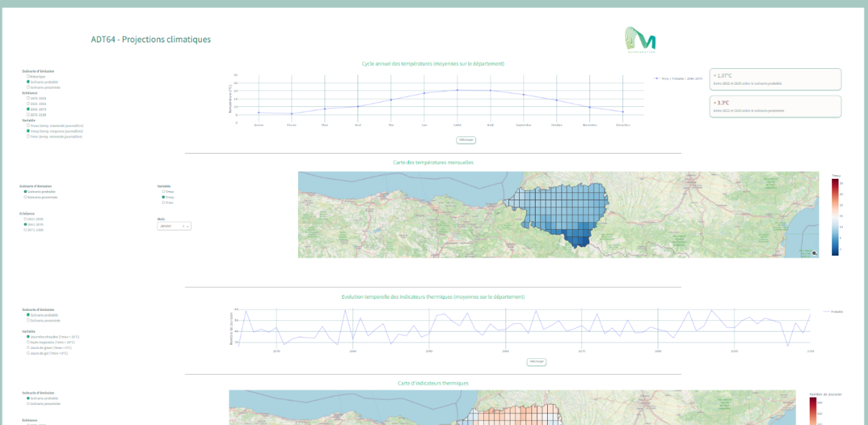This screenshot has width=868, height=425.
Task: Check the 1976-2005 échéance box
Action: click(28, 98)
